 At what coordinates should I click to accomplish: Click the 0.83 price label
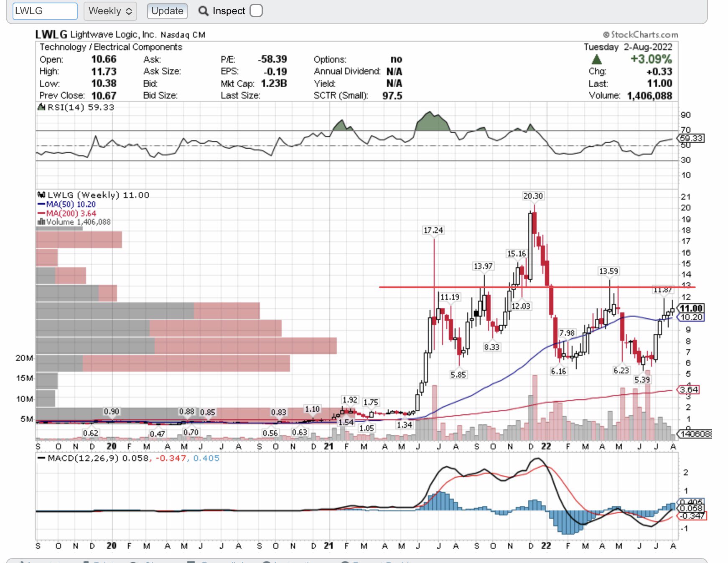click(x=279, y=412)
